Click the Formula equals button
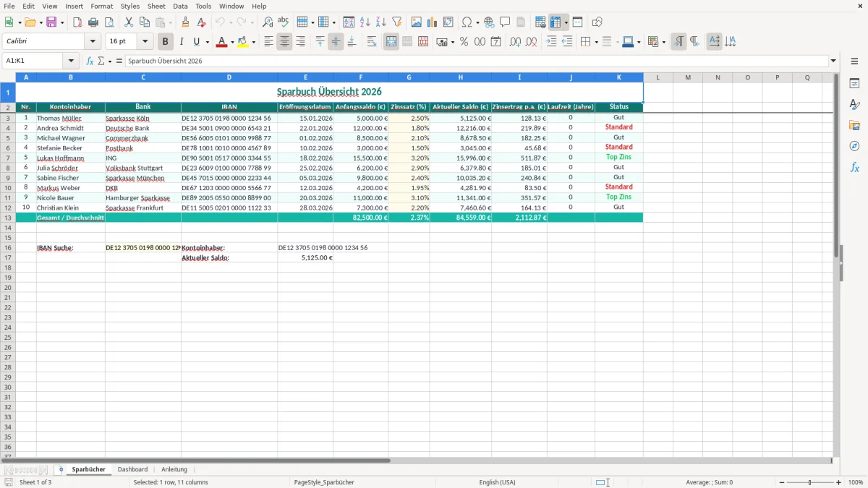 coord(119,61)
